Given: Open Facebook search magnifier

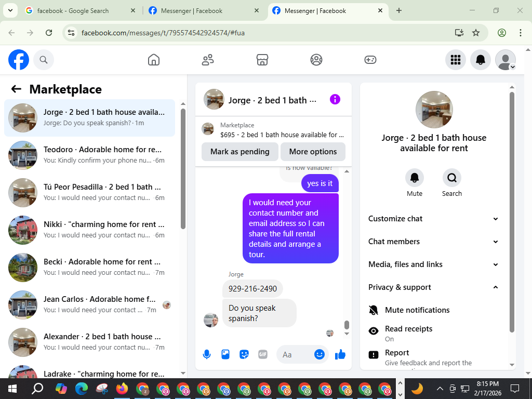Looking at the screenshot, I should (x=44, y=60).
